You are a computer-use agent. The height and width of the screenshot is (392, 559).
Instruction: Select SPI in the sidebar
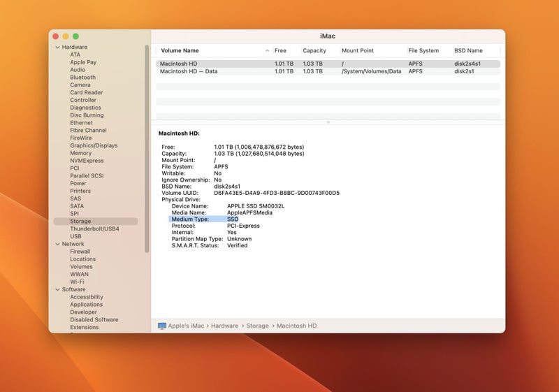(x=74, y=214)
